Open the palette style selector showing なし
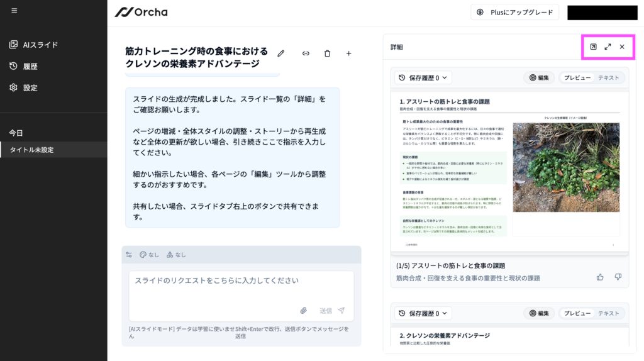 click(149, 255)
